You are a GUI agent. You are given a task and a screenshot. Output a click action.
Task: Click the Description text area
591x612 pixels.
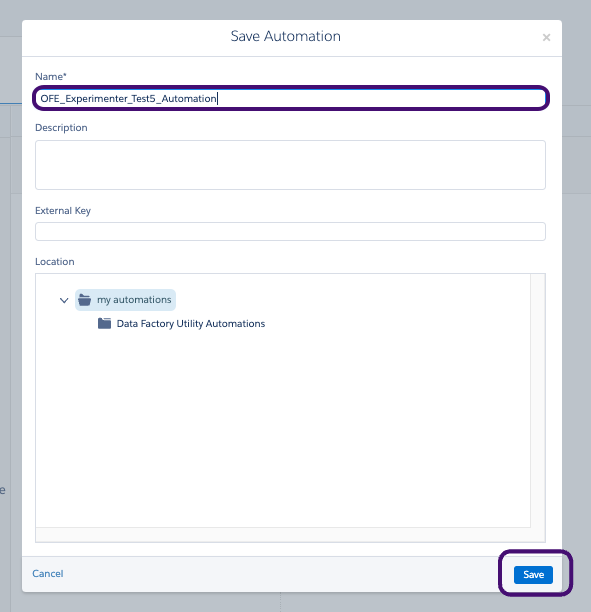pos(290,165)
